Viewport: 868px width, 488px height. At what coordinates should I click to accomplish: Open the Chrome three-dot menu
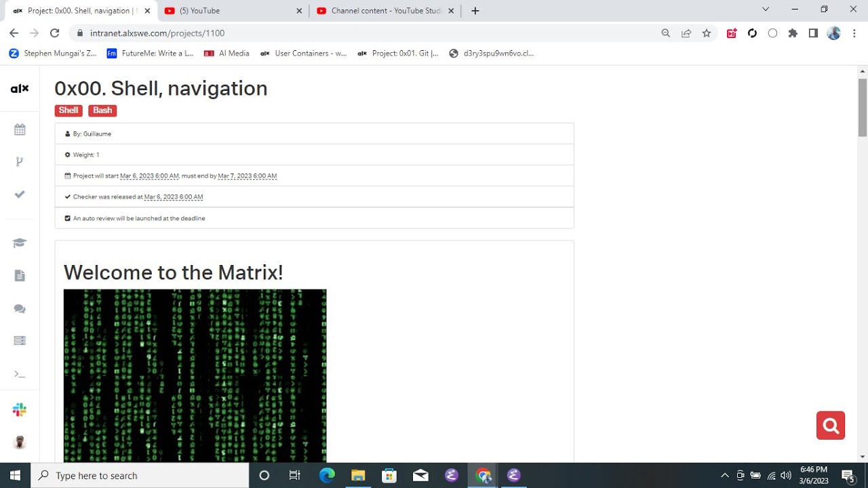coord(854,33)
